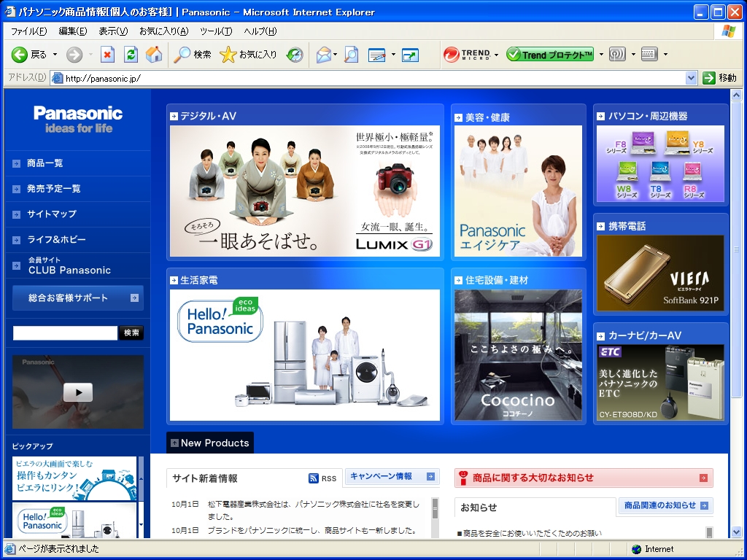747x560 pixels.
Task: Open the 編集(E) menu
Action: click(x=72, y=31)
